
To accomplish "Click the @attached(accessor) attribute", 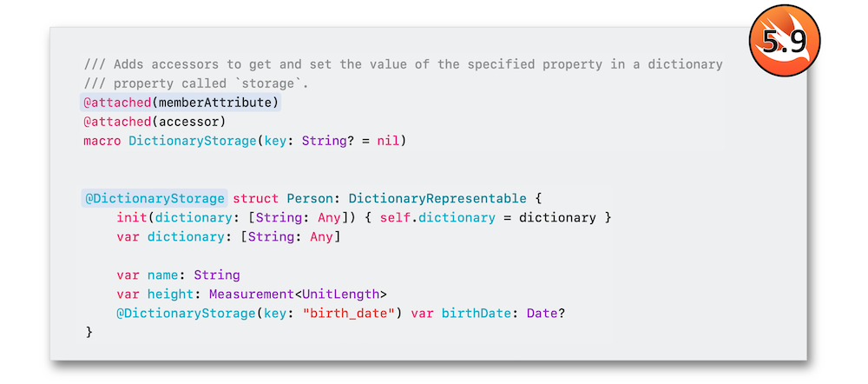I will click(155, 122).
